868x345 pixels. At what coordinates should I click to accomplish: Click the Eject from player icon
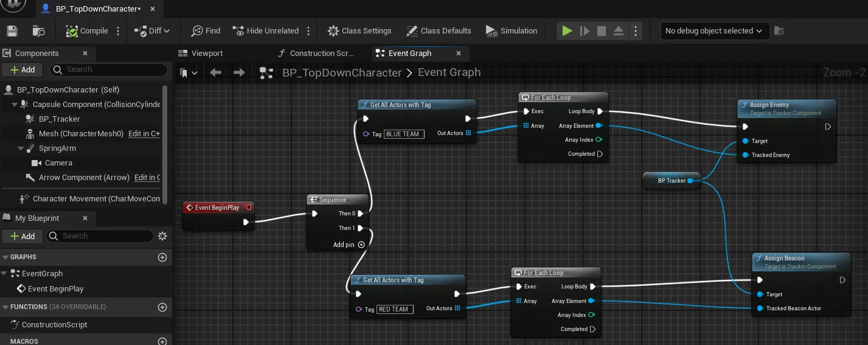(x=619, y=31)
